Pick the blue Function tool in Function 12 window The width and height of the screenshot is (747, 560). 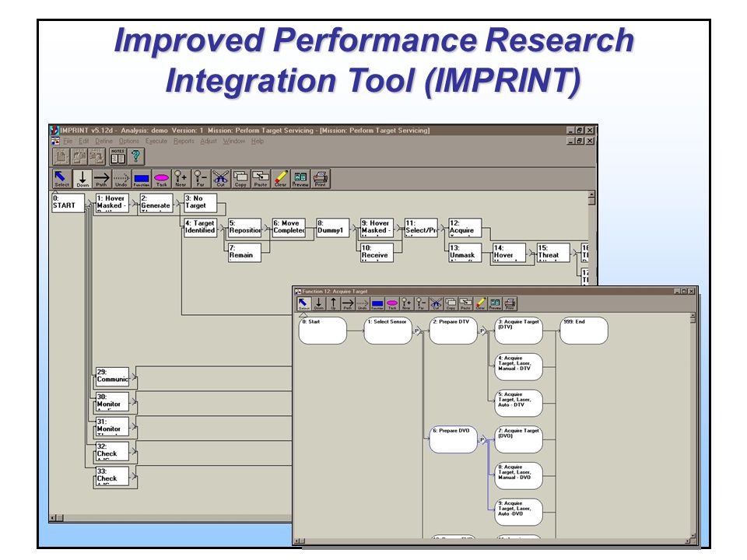tap(377, 303)
